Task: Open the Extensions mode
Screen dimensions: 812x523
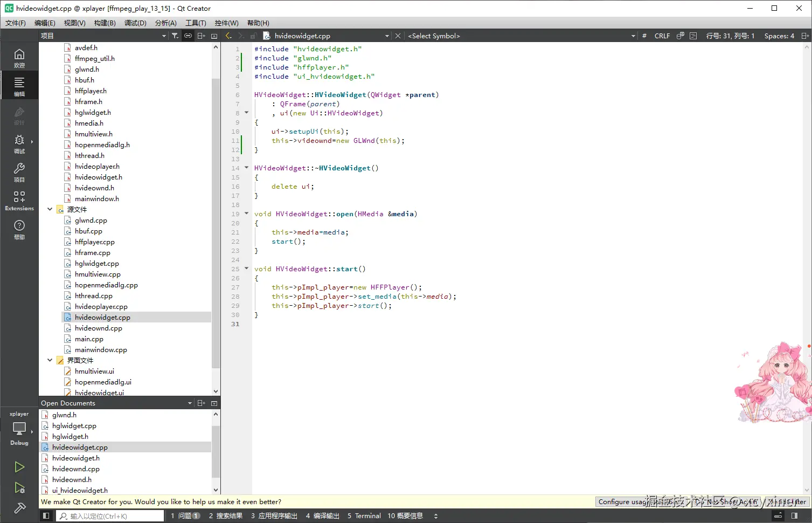Action: pos(19,200)
